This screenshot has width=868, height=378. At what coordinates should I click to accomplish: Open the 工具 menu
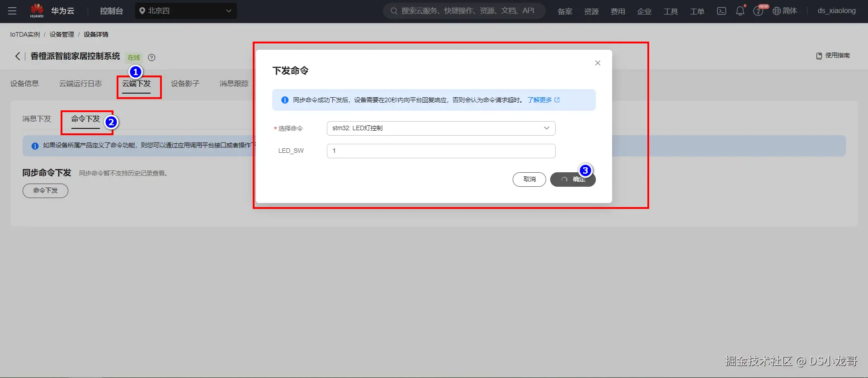[671, 11]
